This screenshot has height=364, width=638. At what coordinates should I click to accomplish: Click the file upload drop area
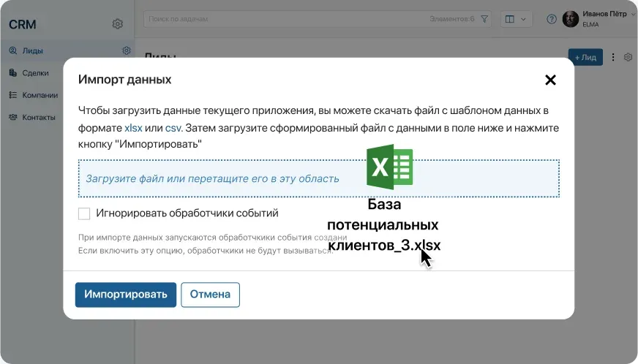212,178
